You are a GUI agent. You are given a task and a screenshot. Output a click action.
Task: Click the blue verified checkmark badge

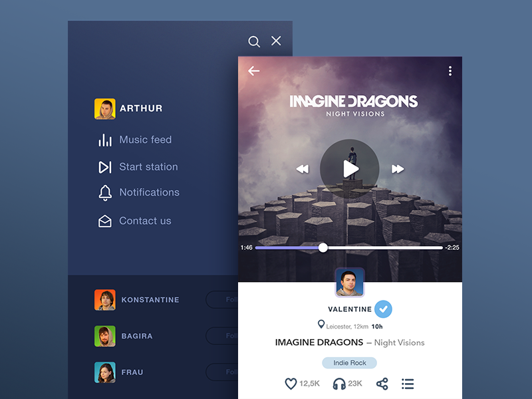384,309
